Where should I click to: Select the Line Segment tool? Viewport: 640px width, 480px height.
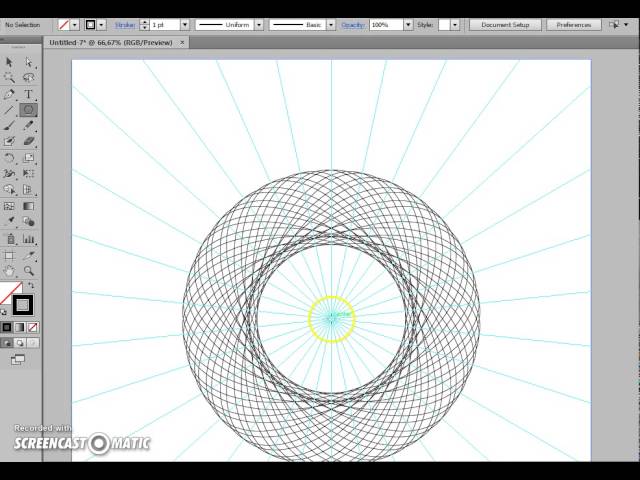[9, 110]
